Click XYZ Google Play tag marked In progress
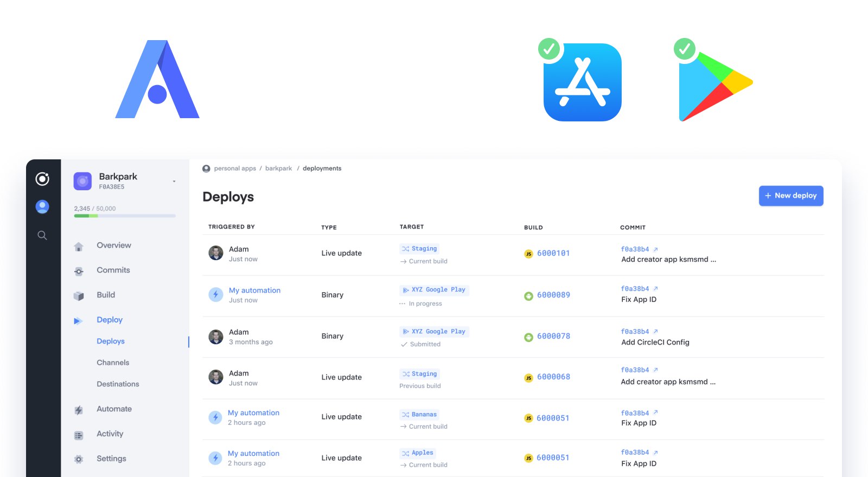Screen dimensions: 868x477 coord(434,290)
